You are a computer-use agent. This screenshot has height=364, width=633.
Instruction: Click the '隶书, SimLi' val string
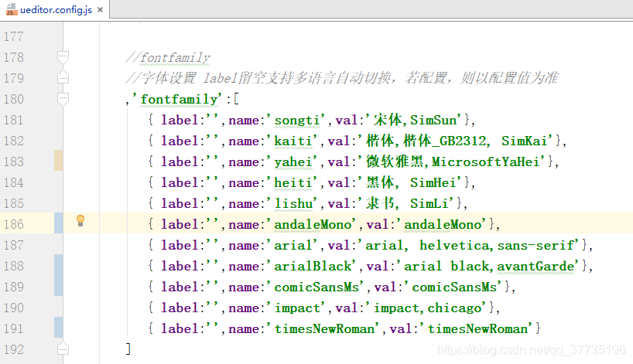coord(406,203)
